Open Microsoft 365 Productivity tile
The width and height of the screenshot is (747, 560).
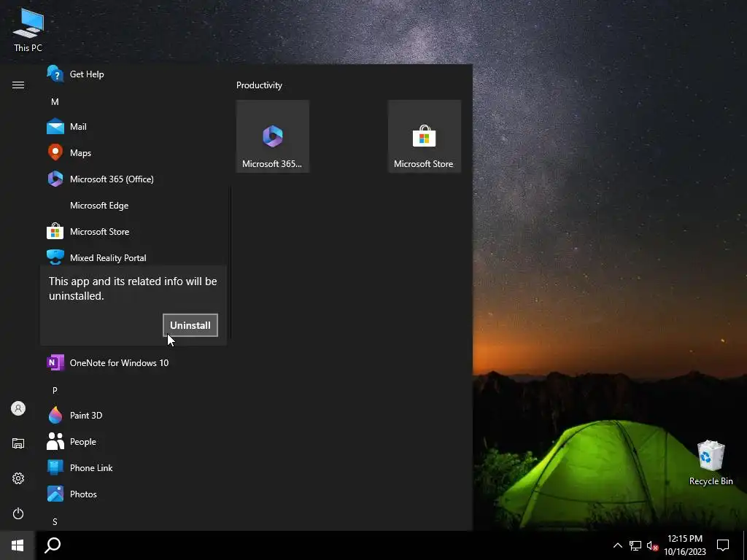(x=273, y=136)
